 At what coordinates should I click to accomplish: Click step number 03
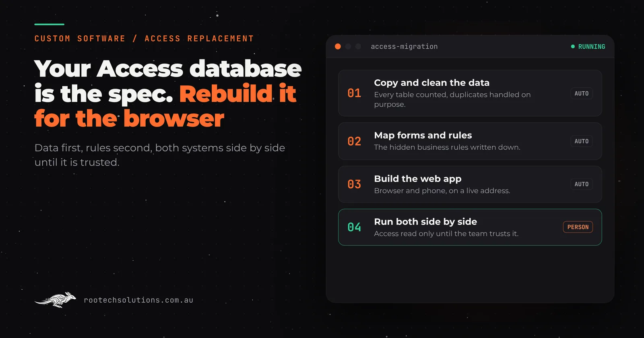[354, 184]
